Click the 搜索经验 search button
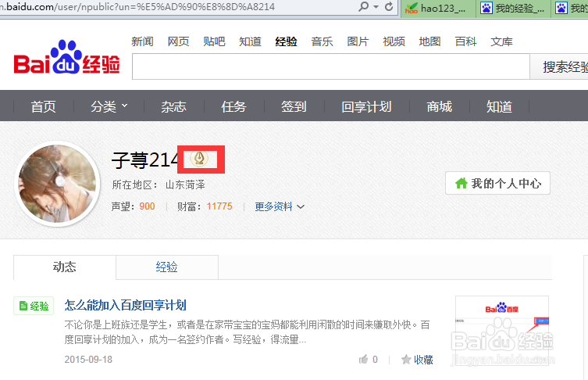The image size is (588, 380). (x=559, y=66)
